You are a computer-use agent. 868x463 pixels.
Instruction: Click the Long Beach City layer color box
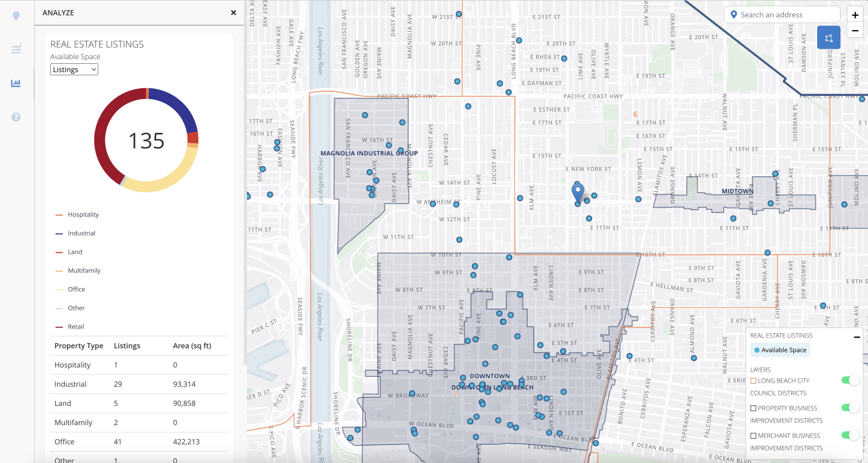point(753,381)
